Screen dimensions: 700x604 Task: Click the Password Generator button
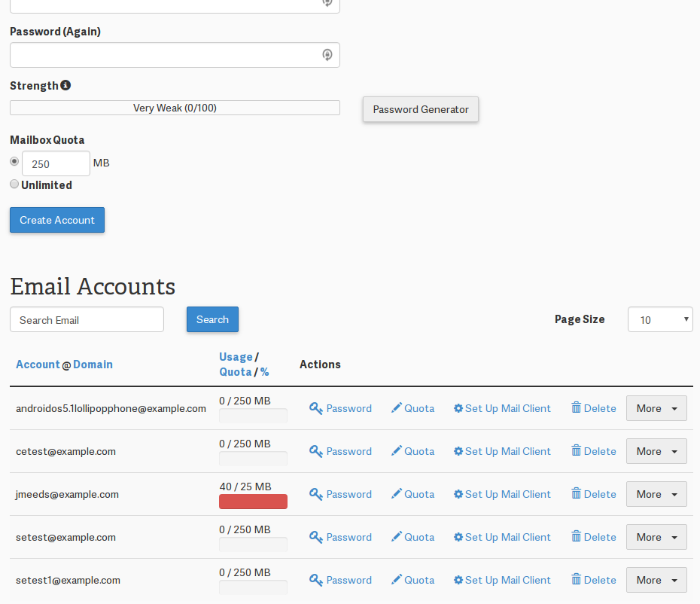click(420, 109)
